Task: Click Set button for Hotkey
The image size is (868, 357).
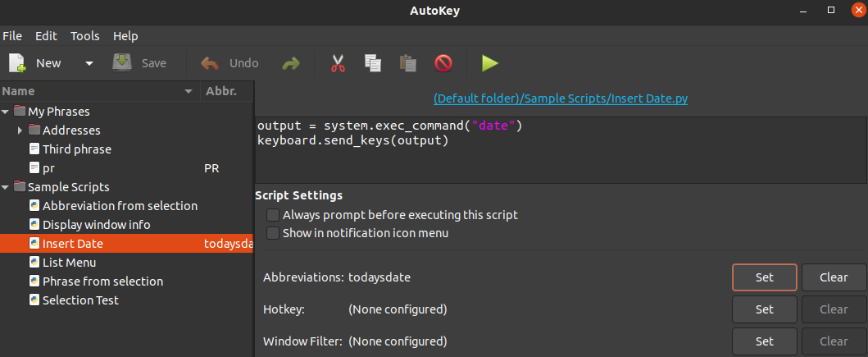Action: [x=765, y=309]
